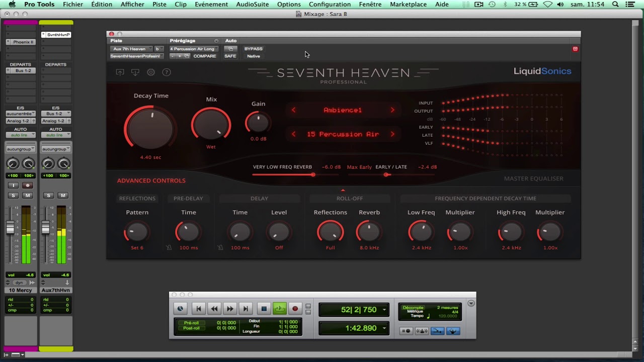Open auto lire automation mode on 10 Mercy
The height and width of the screenshot is (362, 644).
[21, 135]
